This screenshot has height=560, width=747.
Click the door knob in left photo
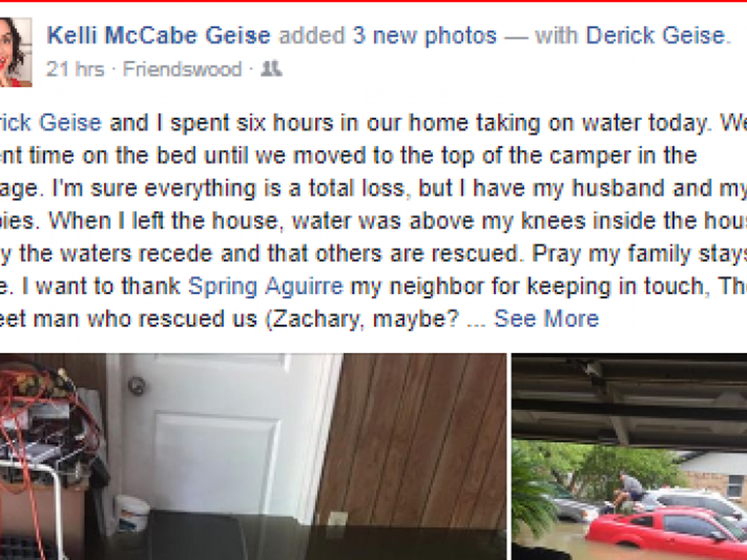coord(136,386)
